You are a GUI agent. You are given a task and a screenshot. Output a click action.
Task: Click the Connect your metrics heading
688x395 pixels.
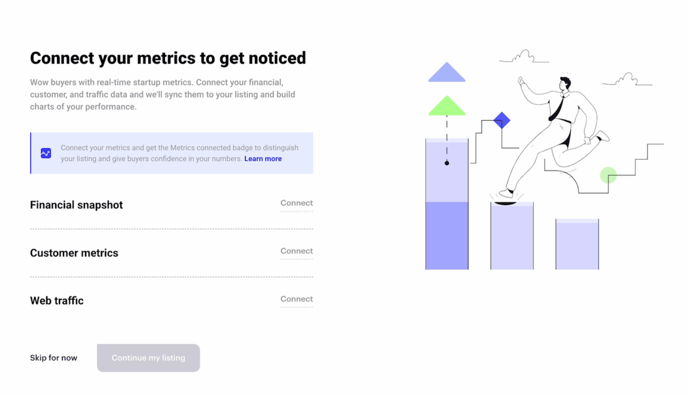(x=168, y=58)
